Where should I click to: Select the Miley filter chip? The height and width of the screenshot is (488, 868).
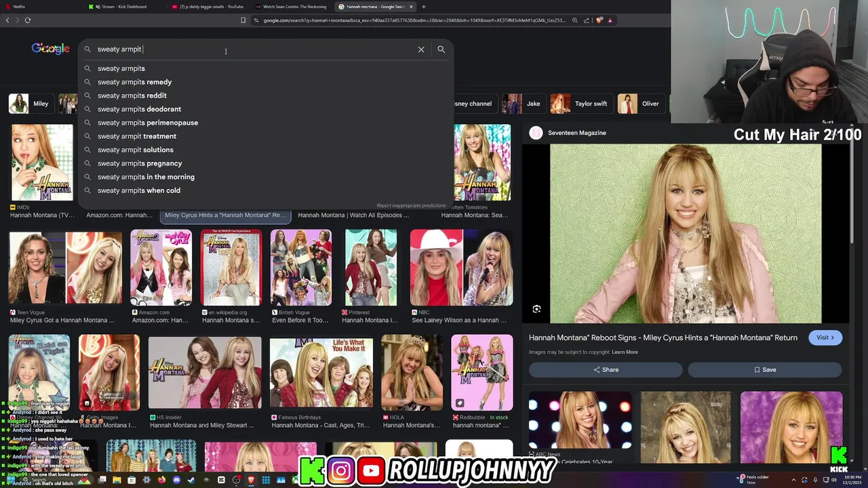tap(30, 104)
